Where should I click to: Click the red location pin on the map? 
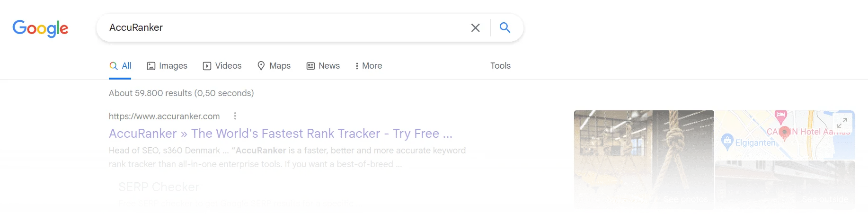click(x=784, y=133)
